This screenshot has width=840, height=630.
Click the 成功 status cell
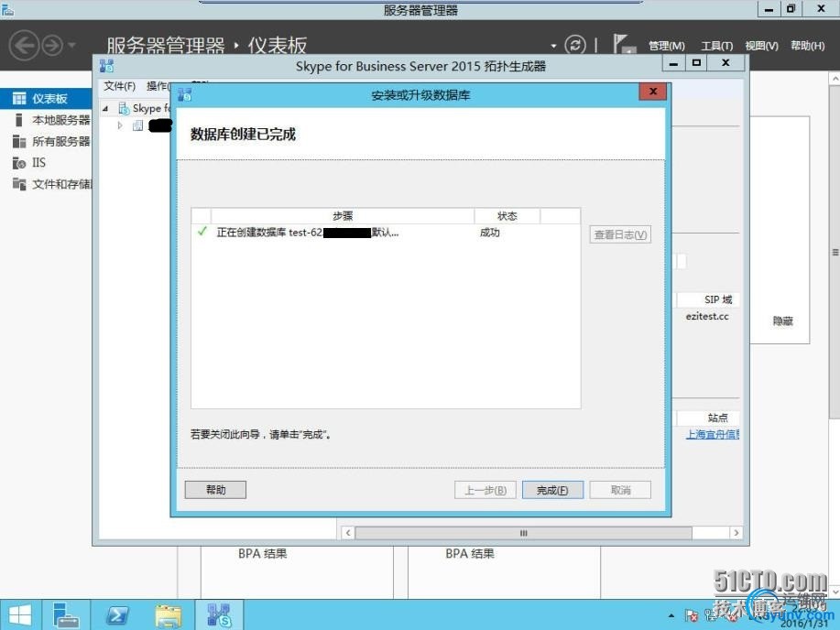(x=490, y=233)
